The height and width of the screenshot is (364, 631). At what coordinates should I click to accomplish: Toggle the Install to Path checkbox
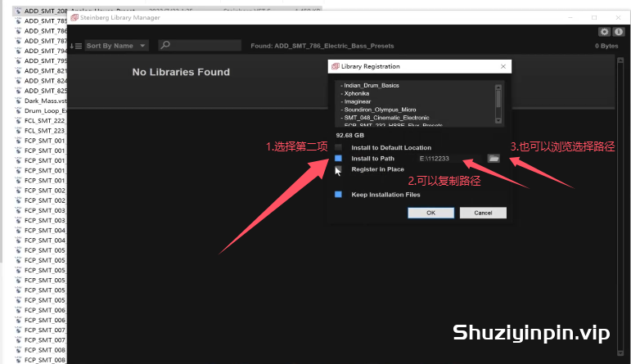coord(339,159)
